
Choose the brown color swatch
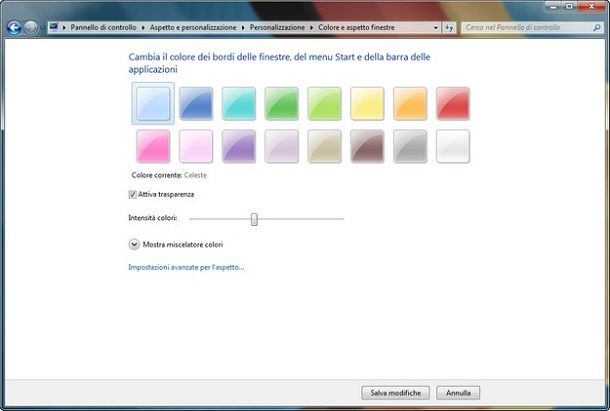[x=367, y=146]
